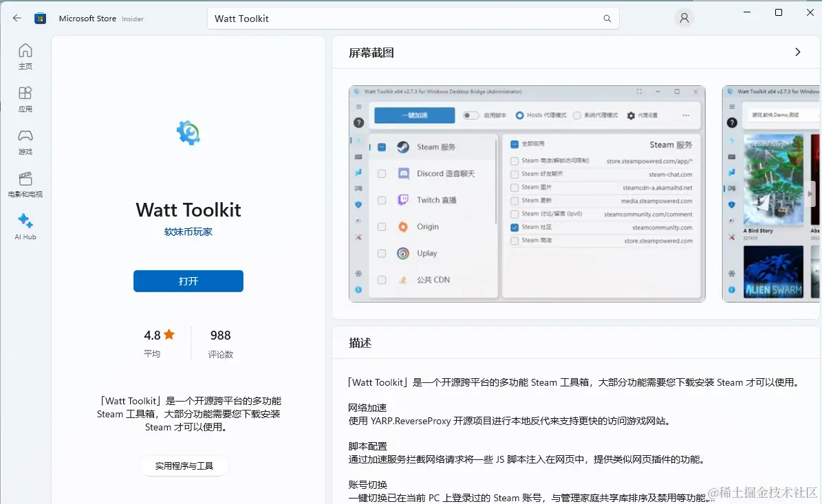Open the 应用 apps section

(x=25, y=100)
